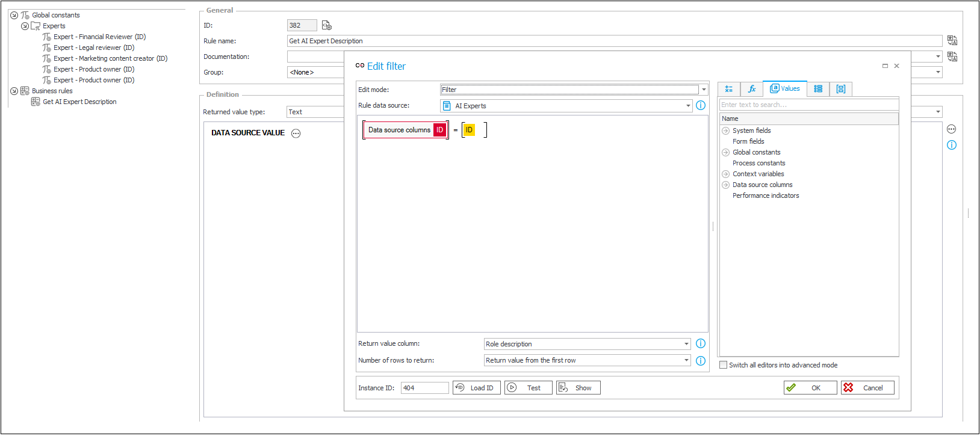
Task: Click the info icon beside Rule data source
Action: 701,105
